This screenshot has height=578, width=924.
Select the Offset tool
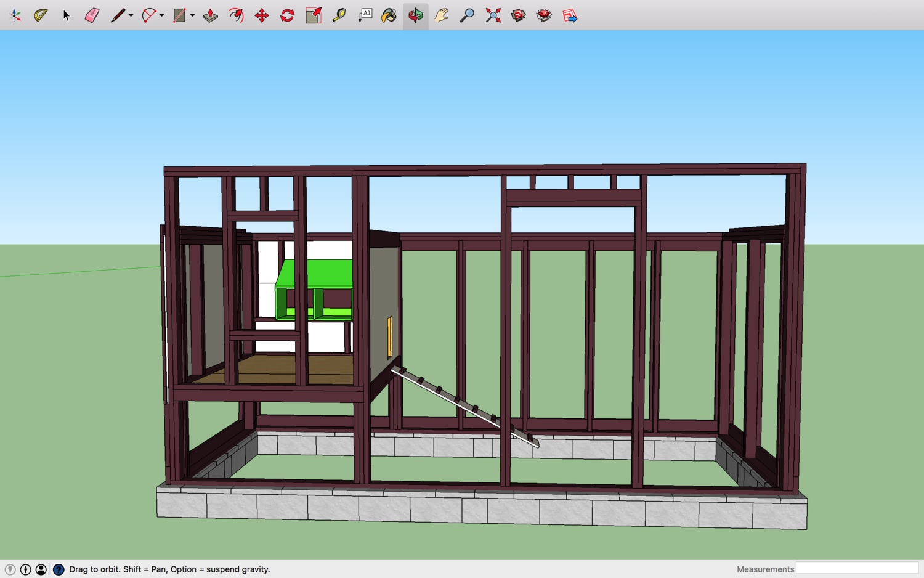click(236, 15)
